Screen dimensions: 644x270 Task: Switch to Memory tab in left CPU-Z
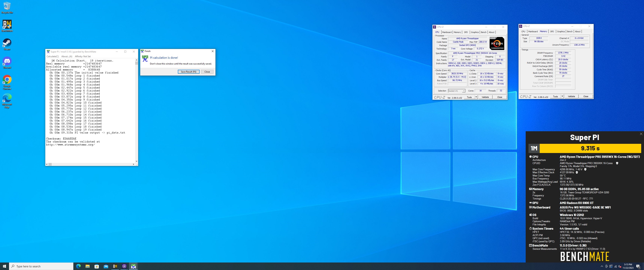click(x=457, y=32)
